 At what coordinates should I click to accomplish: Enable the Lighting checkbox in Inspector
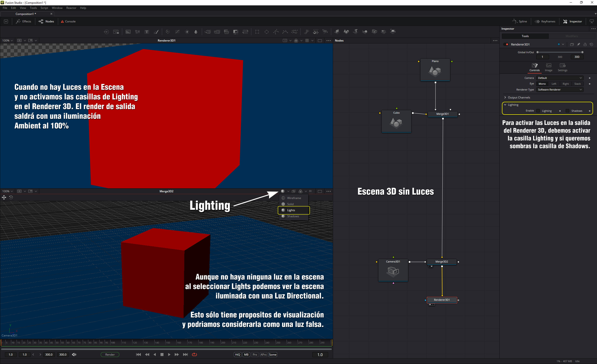tap(538, 111)
